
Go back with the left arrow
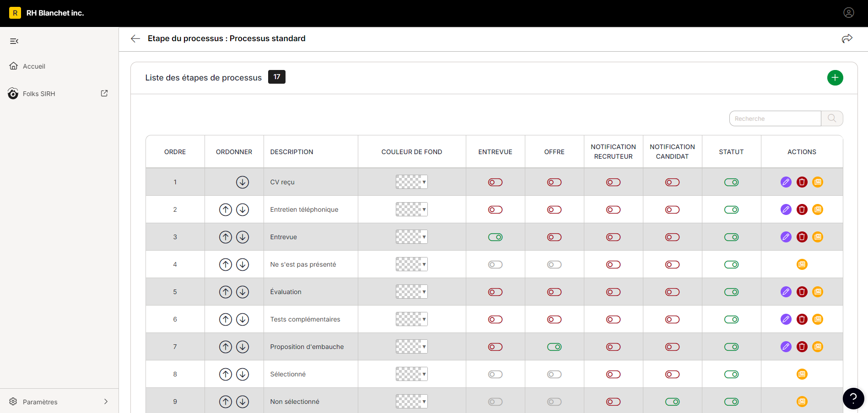135,38
